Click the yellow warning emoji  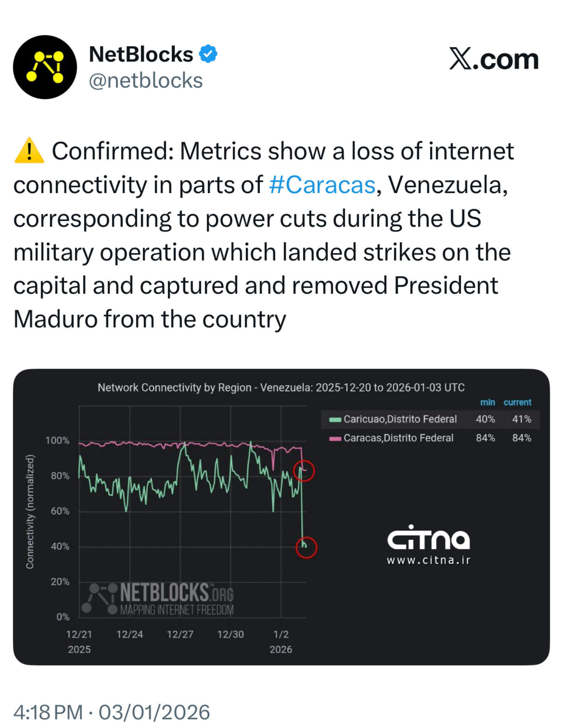coord(29,151)
